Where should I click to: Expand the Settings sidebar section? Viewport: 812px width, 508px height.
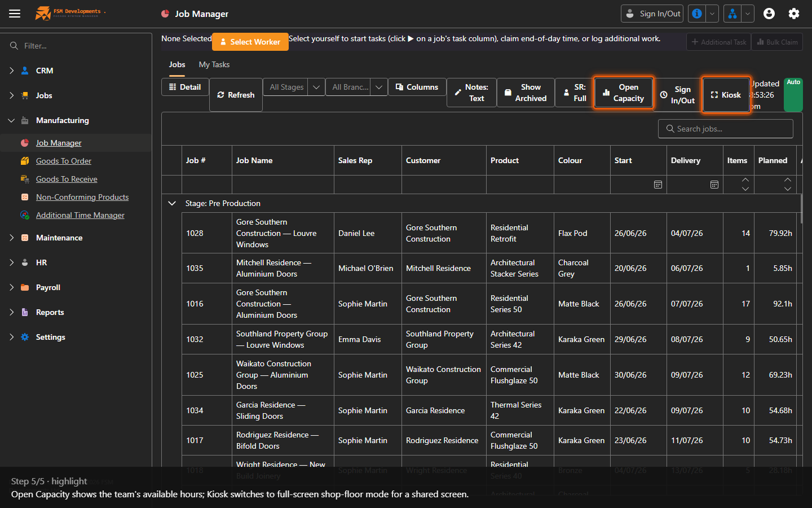point(11,337)
